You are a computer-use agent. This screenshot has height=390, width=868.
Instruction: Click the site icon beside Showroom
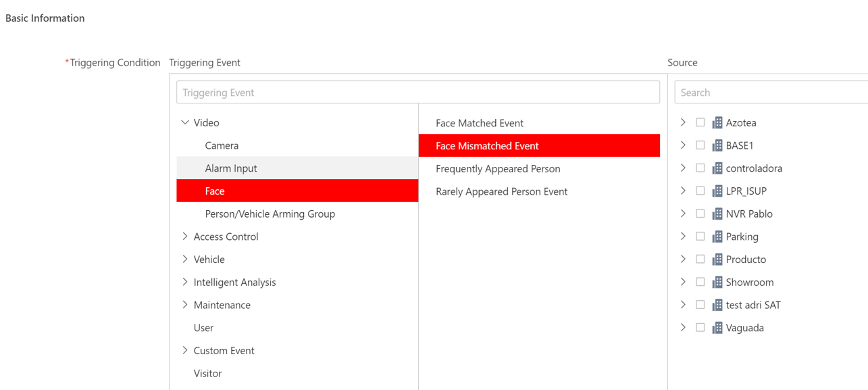coord(717,283)
